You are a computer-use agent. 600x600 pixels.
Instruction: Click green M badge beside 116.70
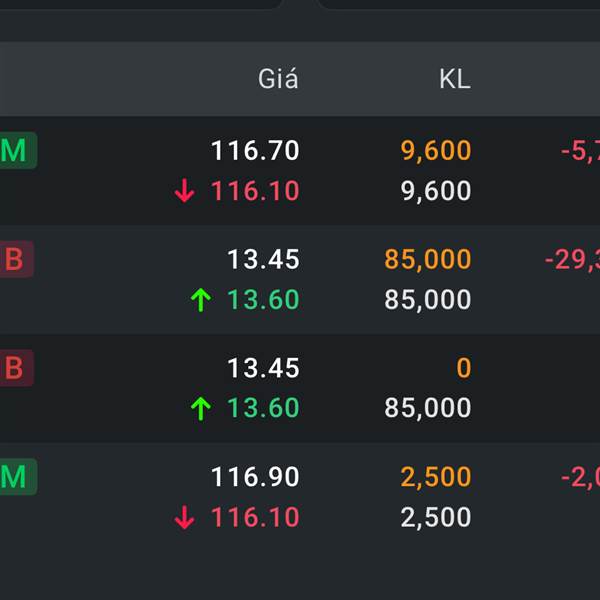(x=15, y=151)
